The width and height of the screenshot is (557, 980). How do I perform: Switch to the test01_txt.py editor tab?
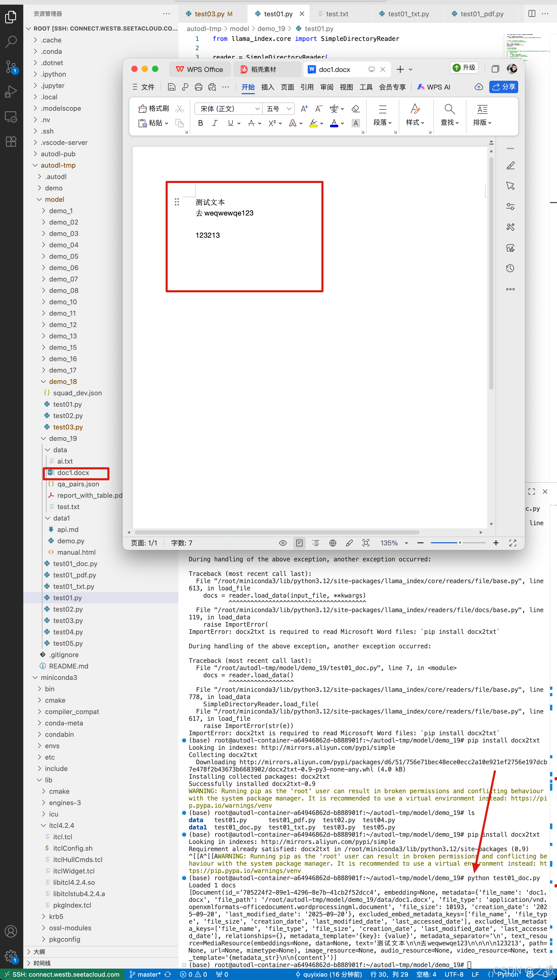[x=408, y=14]
